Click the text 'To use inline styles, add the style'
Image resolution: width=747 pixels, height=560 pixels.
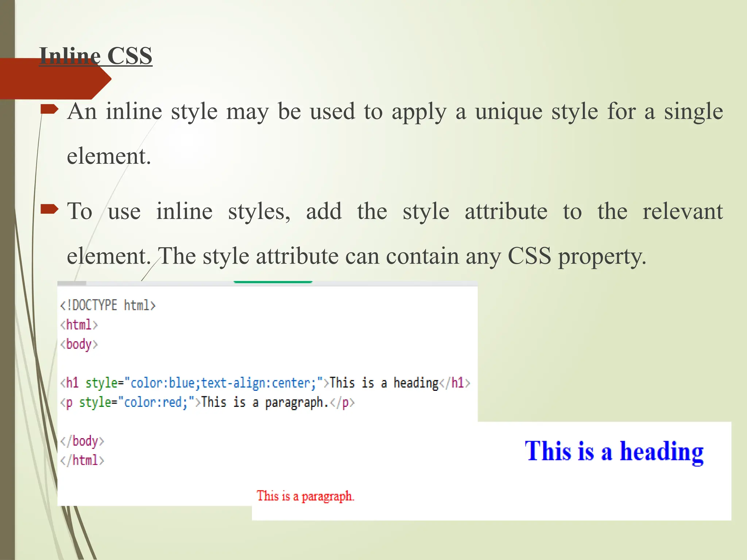(x=258, y=211)
